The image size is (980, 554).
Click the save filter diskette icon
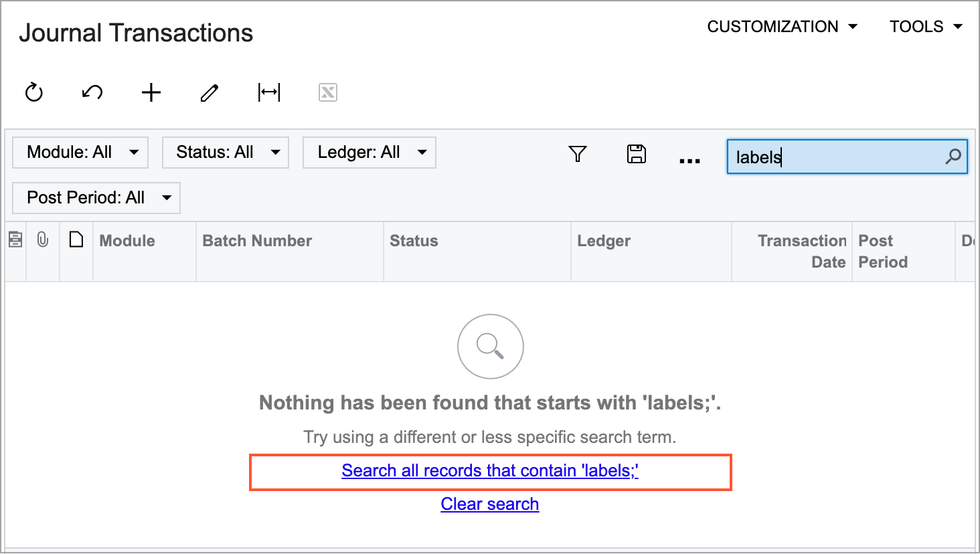[636, 155]
